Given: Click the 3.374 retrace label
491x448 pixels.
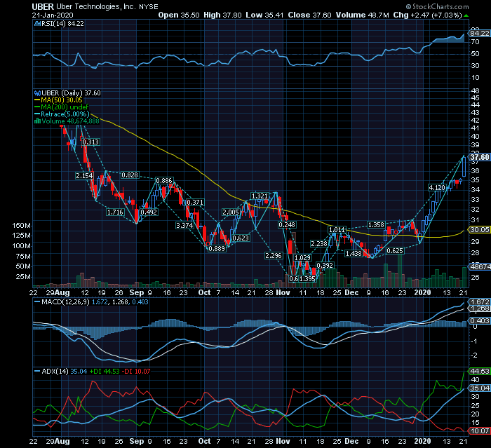Looking at the screenshot, I should (x=184, y=226).
